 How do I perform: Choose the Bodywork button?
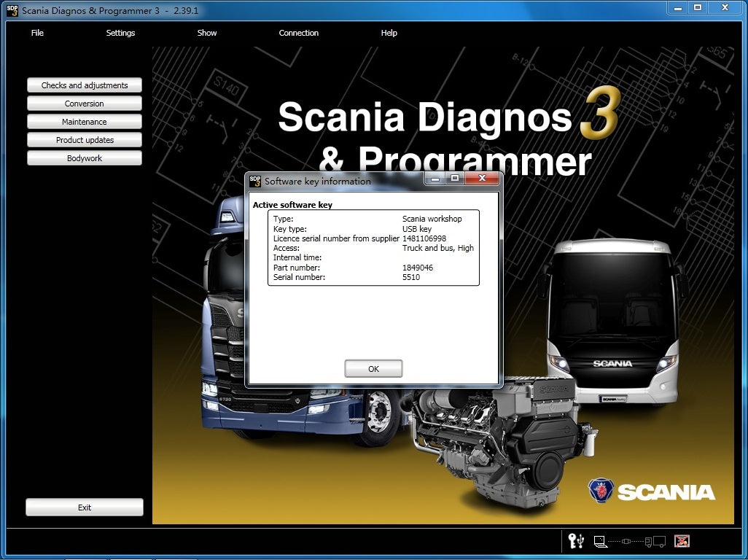pos(85,157)
